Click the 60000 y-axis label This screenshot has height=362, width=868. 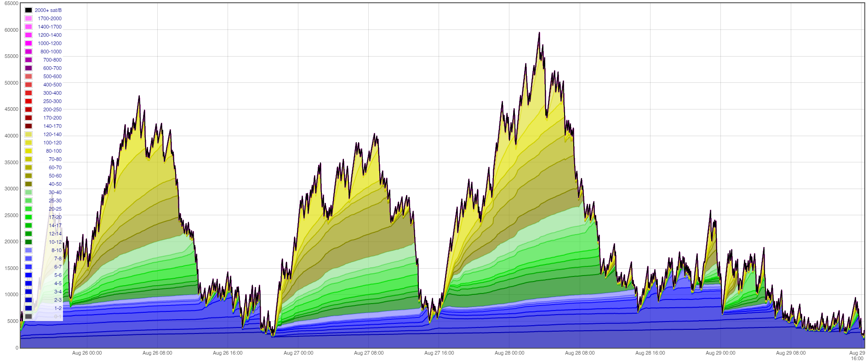(x=11, y=30)
